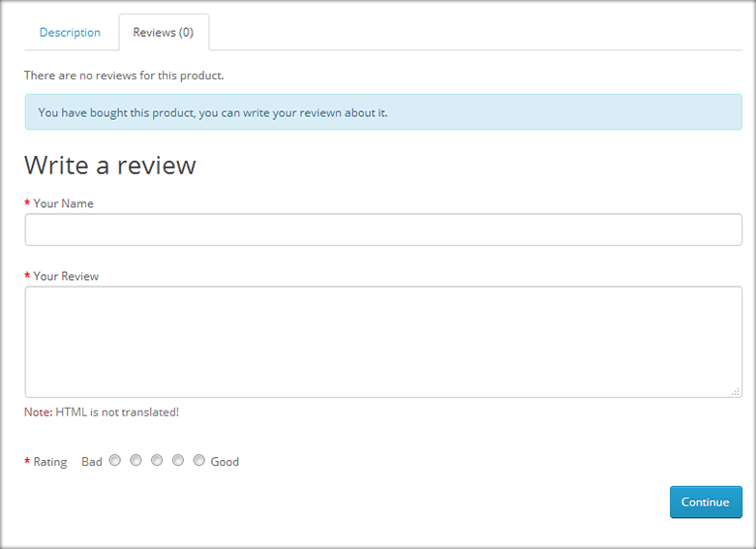
Task: Click the 'Rating' label
Action: pyautogui.click(x=50, y=462)
